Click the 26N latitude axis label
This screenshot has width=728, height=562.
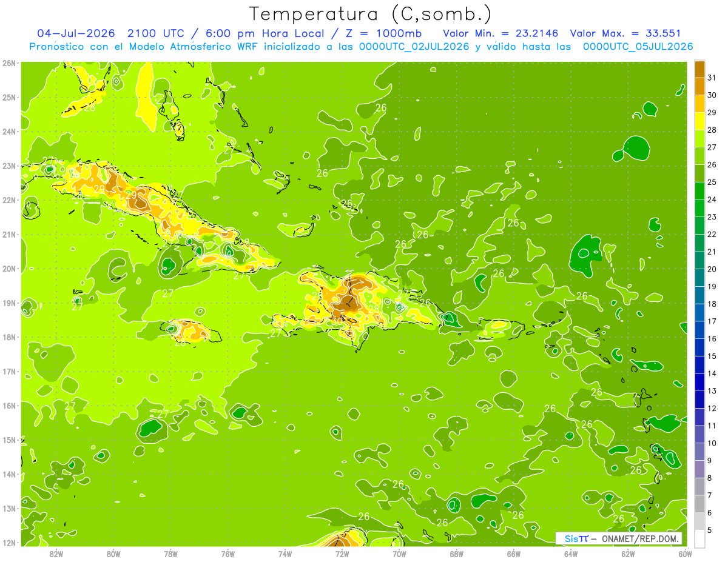(x=10, y=63)
